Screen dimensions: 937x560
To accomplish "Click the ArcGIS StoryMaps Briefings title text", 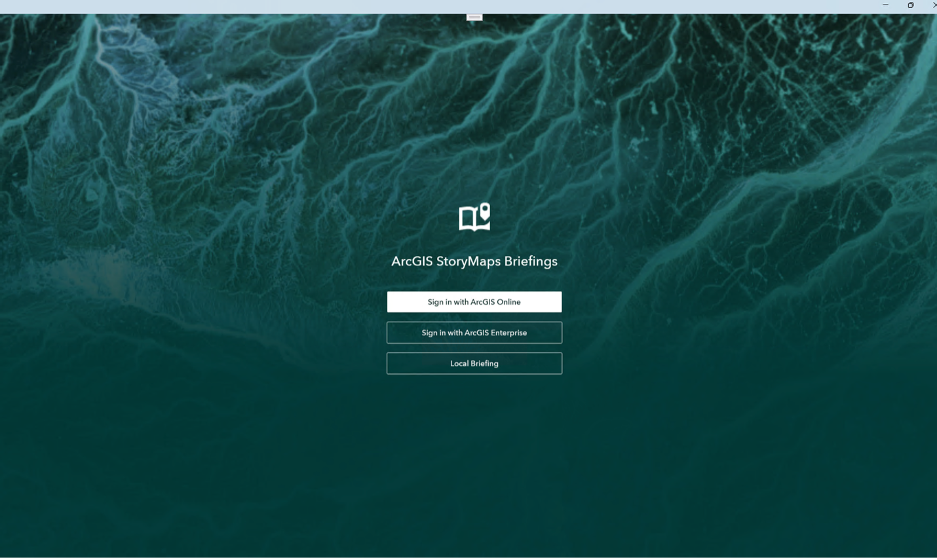I will pyautogui.click(x=474, y=261).
